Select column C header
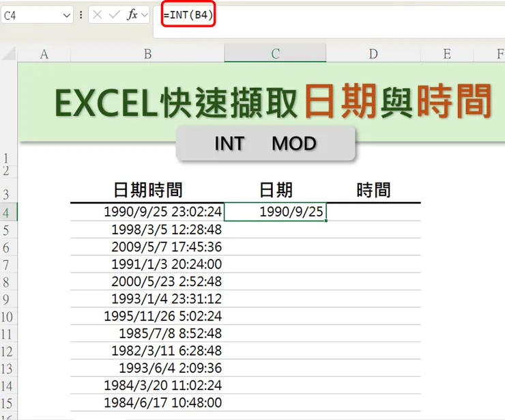505x420 pixels. coord(276,54)
